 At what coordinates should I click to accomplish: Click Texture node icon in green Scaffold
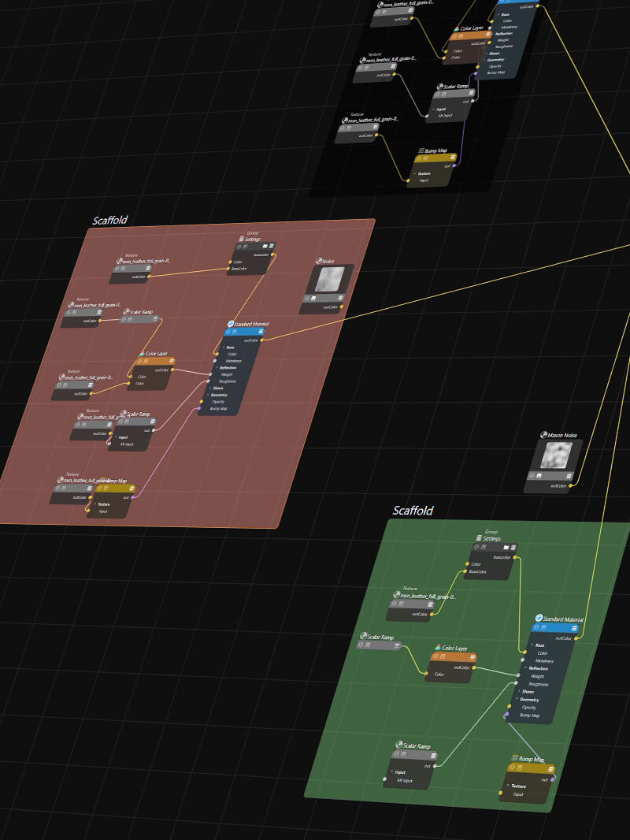coord(396,595)
